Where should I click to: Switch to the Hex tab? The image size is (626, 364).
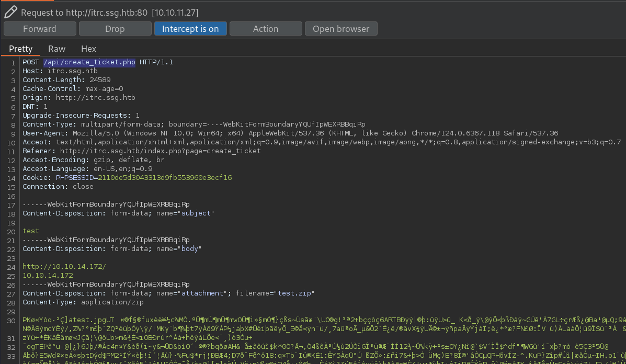pos(88,49)
